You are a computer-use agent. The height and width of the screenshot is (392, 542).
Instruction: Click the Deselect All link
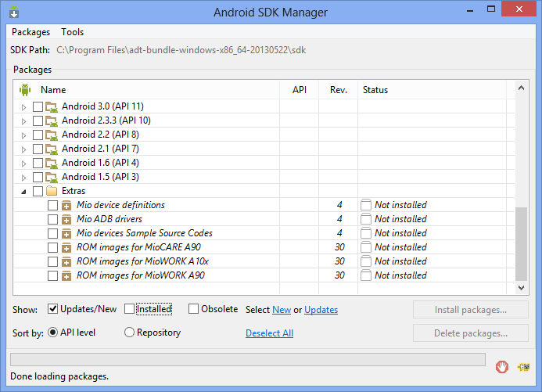pyautogui.click(x=269, y=333)
